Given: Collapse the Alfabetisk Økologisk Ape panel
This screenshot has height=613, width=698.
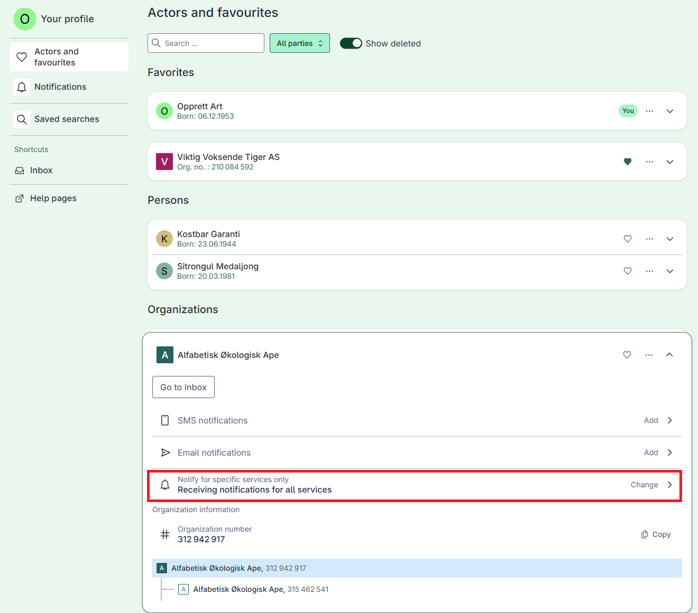Looking at the screenshot, I should tap(669, 355).
